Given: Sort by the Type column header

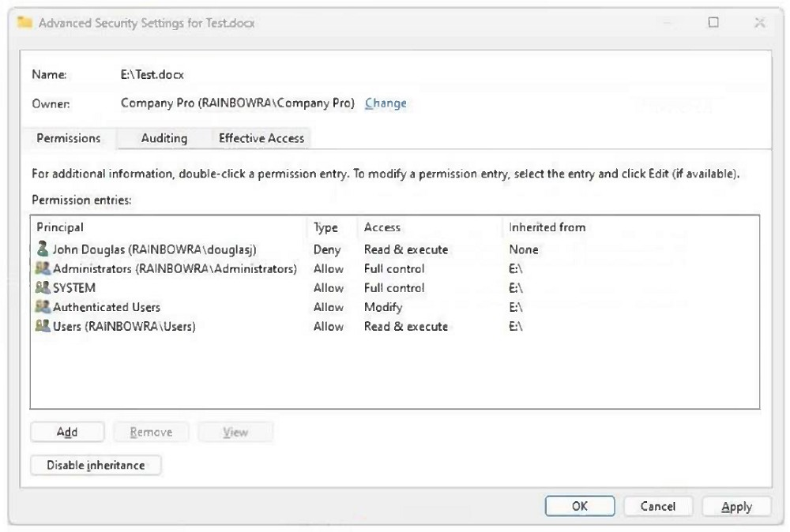Looking at the screenshot, I should [325, 227].
